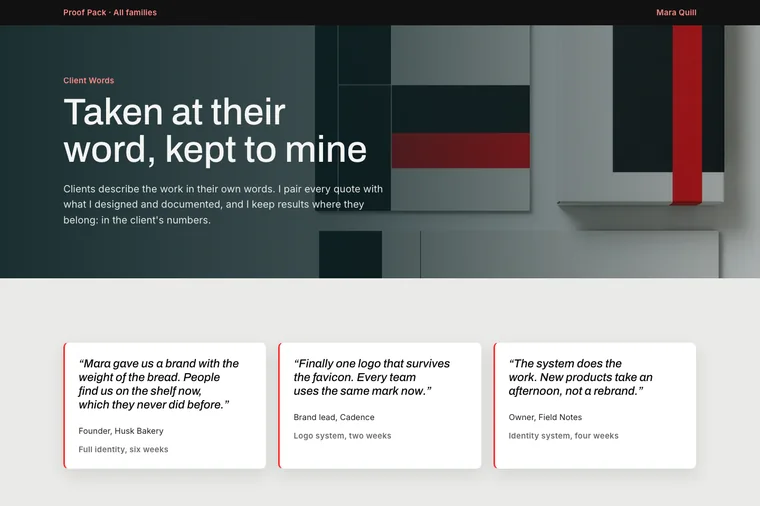The width and height of the screenshot is (760, 506).
Task: Open the system does the work quote
Action: (x=580, y=377)
